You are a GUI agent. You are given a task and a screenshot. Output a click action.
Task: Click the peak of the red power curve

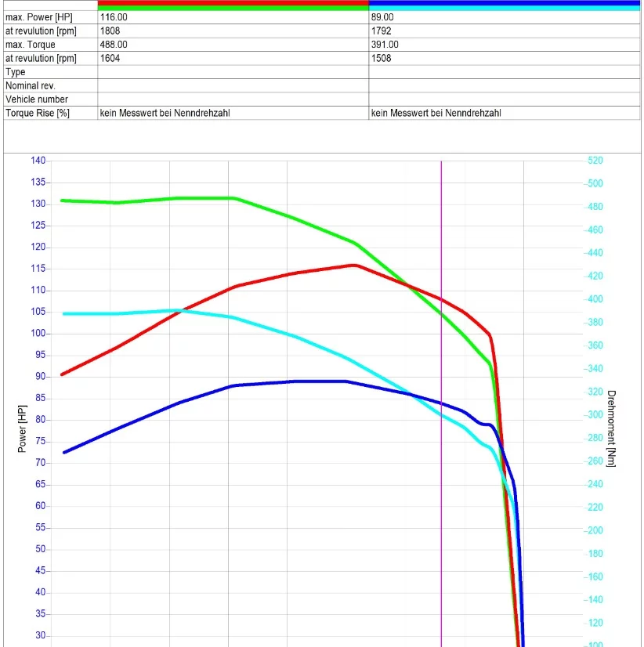point(354,266)
